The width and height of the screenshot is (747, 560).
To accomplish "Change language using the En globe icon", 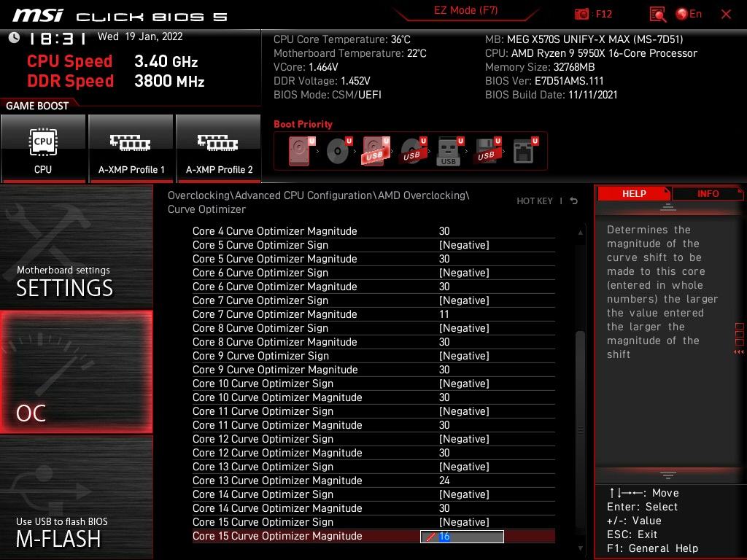I will pyautogui.click(x=689, y=14).
